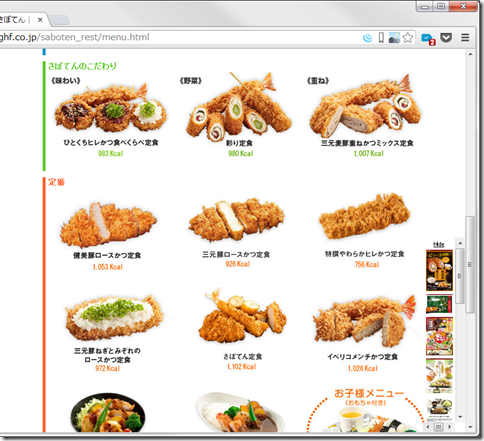Open the blue tag extension with badge 2
Screen dimensions: 484x441
428,39
